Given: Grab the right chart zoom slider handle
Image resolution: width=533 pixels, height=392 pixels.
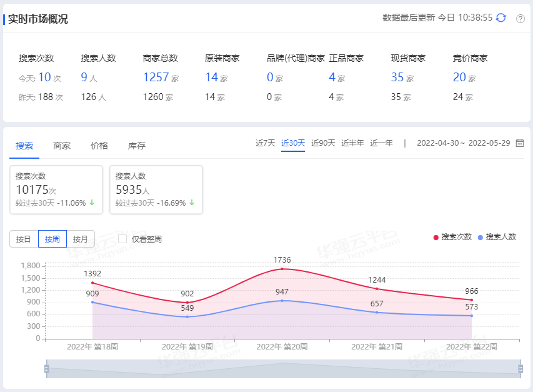Looking at the screenshot, I should coord(520,368).
